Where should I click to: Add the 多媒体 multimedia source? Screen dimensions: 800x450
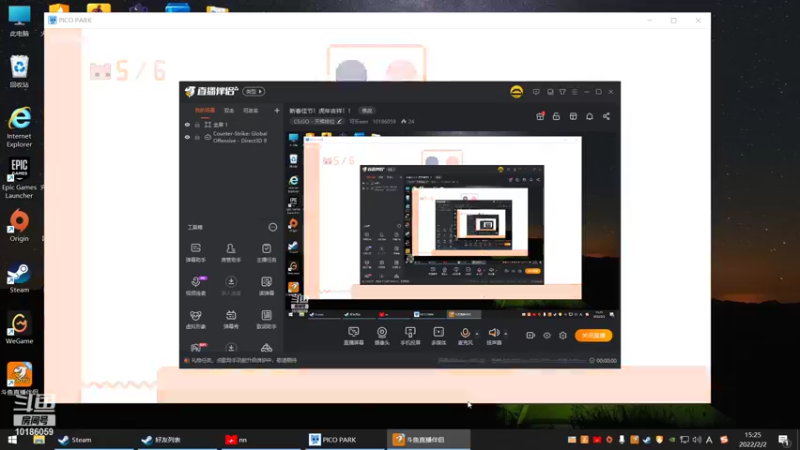pyautogui.click(x=438, y=336)
